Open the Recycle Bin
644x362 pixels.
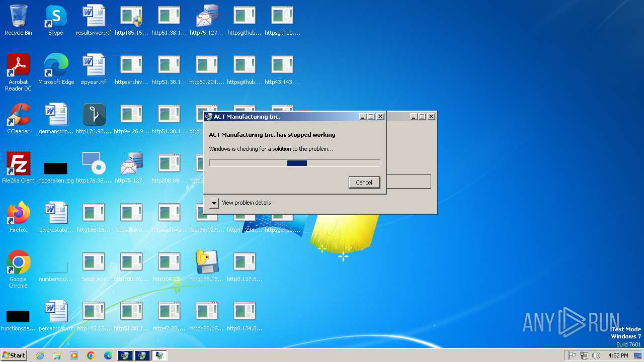coord(18,21)
